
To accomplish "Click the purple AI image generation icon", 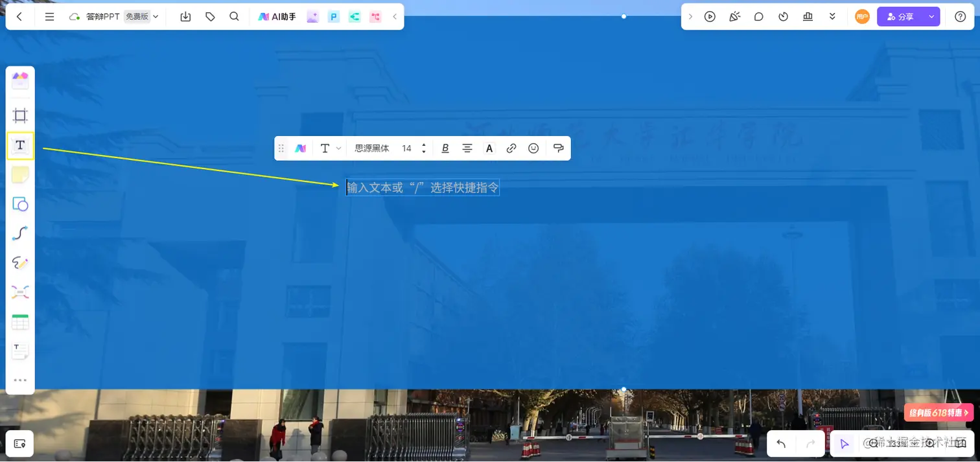I will pyautogui.click(x=313, y=17).
